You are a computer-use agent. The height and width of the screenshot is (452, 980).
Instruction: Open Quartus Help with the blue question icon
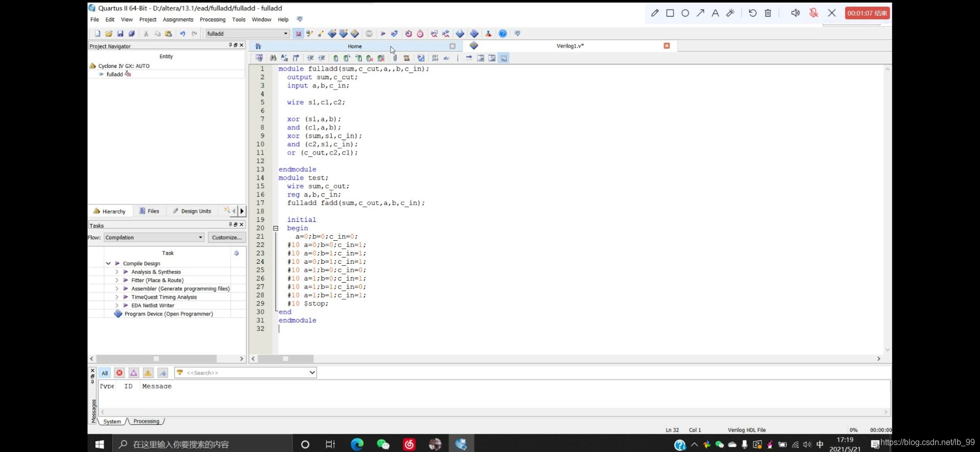[503, 34]
